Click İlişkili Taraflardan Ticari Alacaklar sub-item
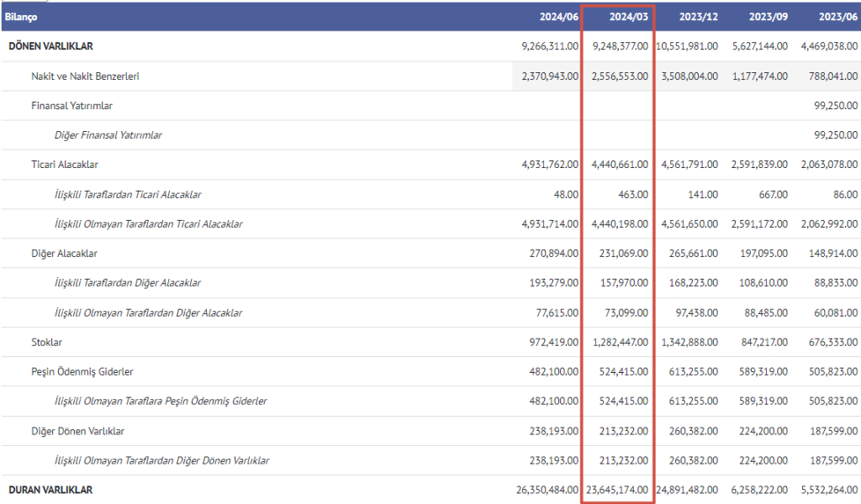This screenshot has width=861, height=504. (127, 195)
